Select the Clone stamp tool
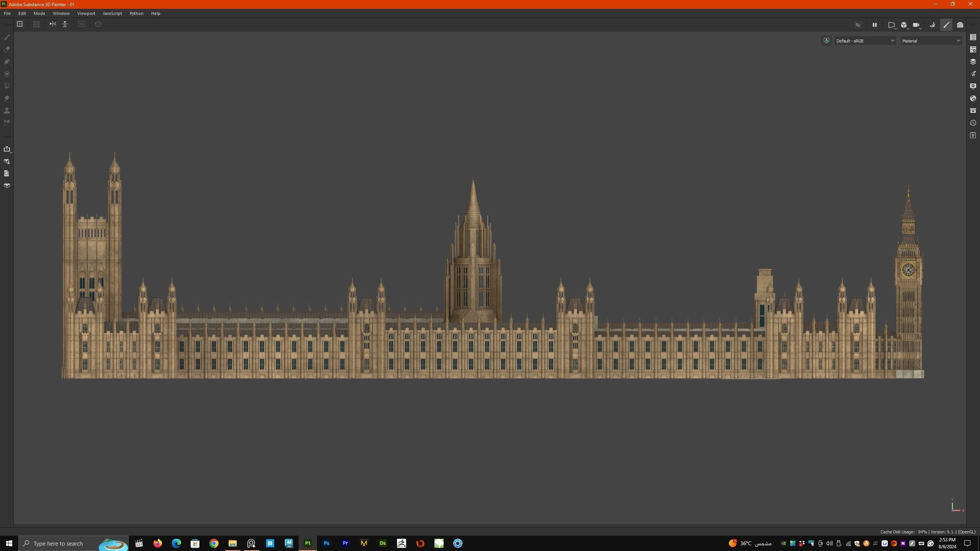 pyautogui.click(x=7, y=111)
